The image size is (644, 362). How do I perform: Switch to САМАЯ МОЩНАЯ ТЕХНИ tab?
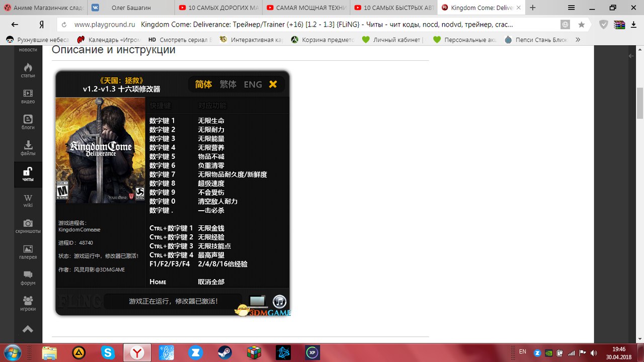(x=306, y=8)
